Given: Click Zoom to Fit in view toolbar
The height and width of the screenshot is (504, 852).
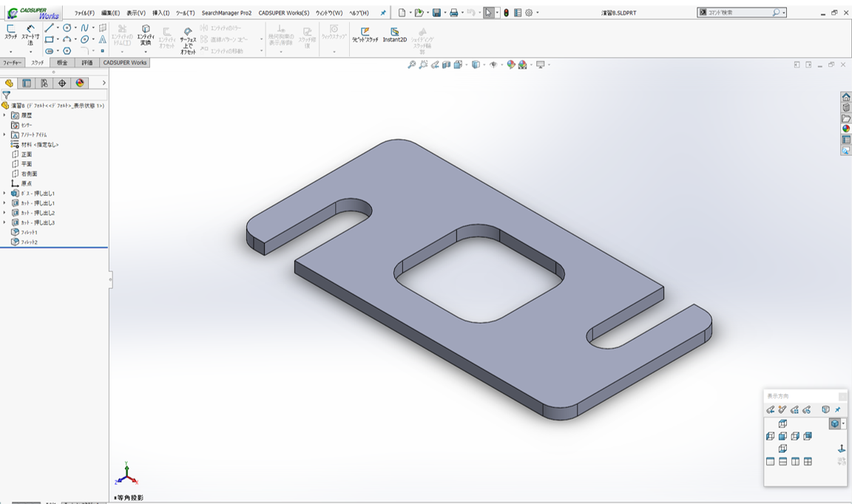Looking at the screenshot, I should (x=411, y=64).
